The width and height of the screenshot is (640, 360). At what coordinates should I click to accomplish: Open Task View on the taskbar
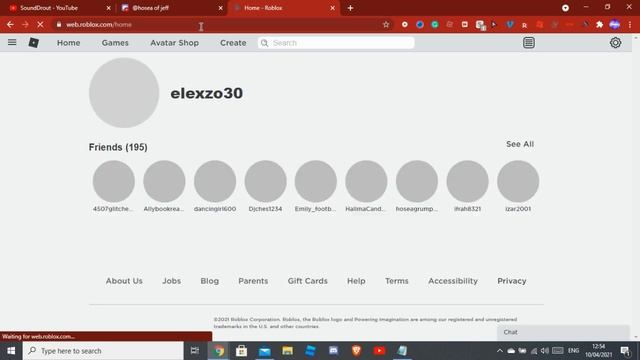click(195, 351)
